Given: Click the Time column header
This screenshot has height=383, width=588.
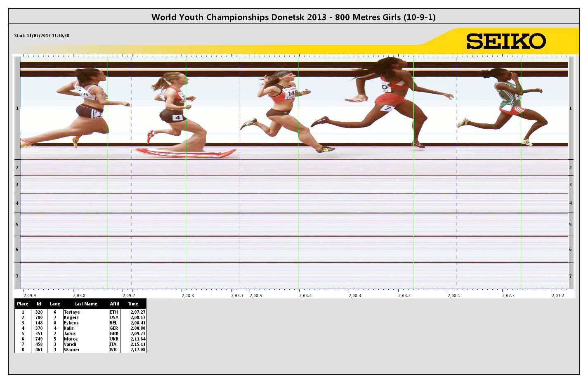Looking at the screenshot, I should pyautogui.click(x=133, y=304).
